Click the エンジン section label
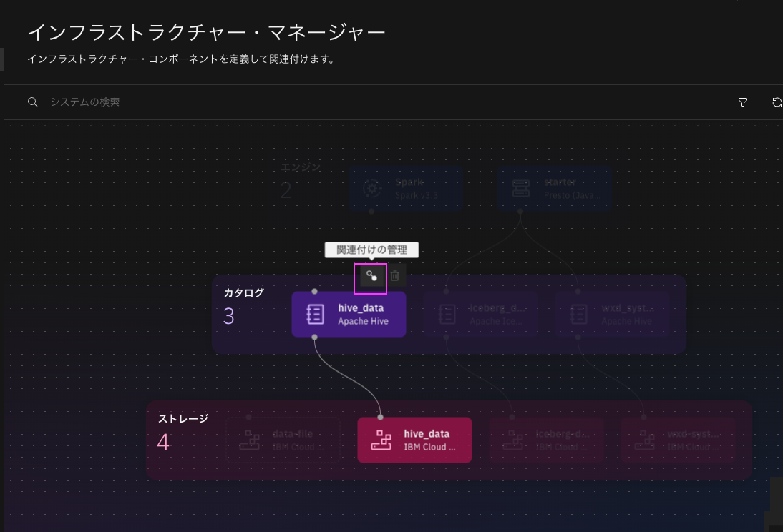Screen dimensions: 783x532 point(301,167)
